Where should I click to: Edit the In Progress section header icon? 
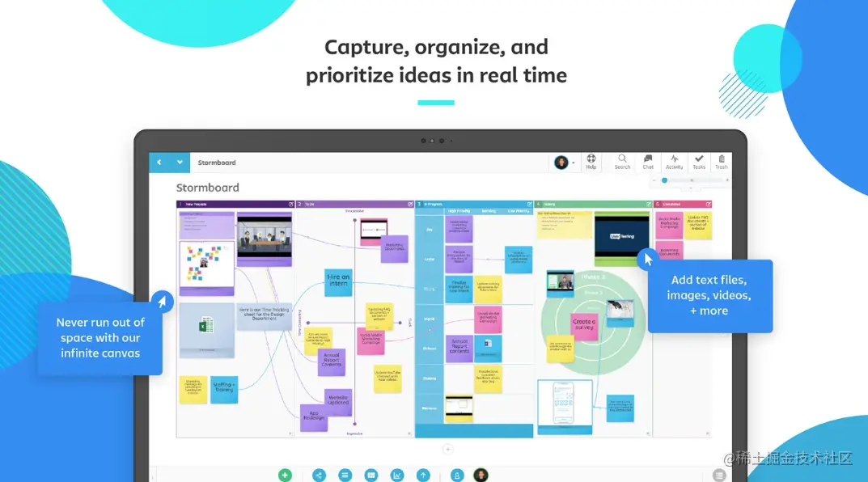(x=529, y=204)
